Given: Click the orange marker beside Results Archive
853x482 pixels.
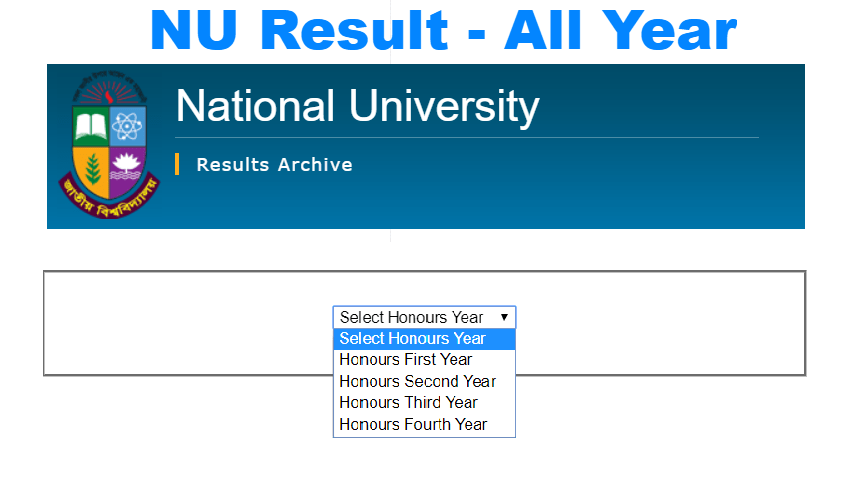Looking at the screenshot, I should click(177, 164).
